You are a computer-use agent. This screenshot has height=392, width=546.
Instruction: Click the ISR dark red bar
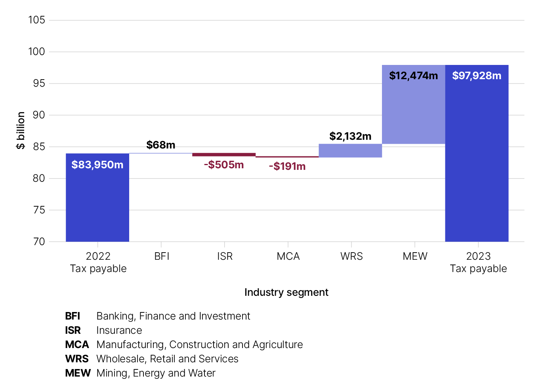pyautogui.click(x=224, y=154)
